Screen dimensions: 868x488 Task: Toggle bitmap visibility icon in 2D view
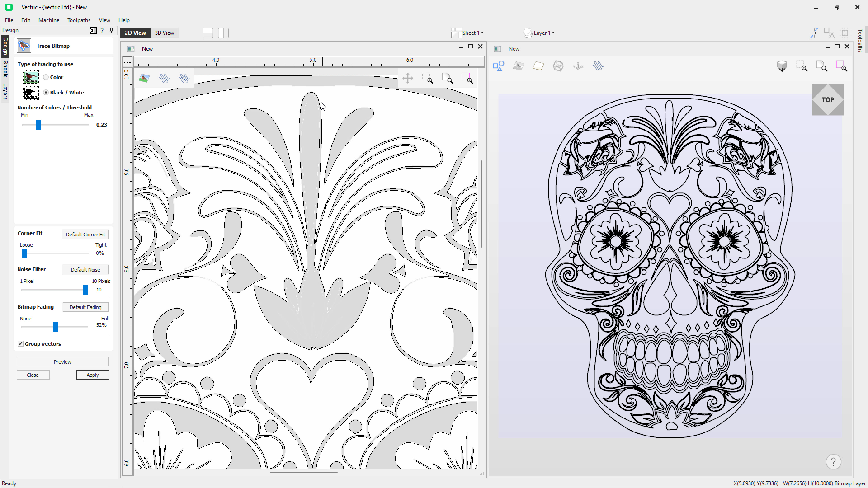144,79
